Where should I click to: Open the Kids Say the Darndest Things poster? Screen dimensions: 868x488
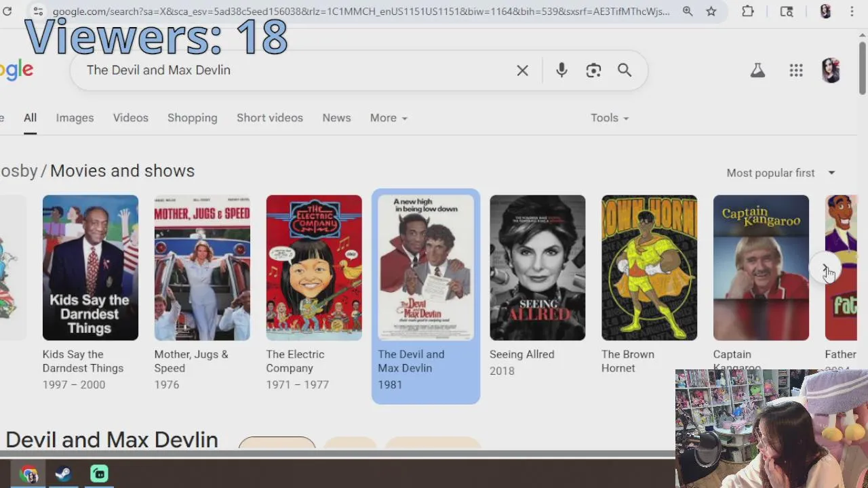pyautogui.click(x=90, y=268)
